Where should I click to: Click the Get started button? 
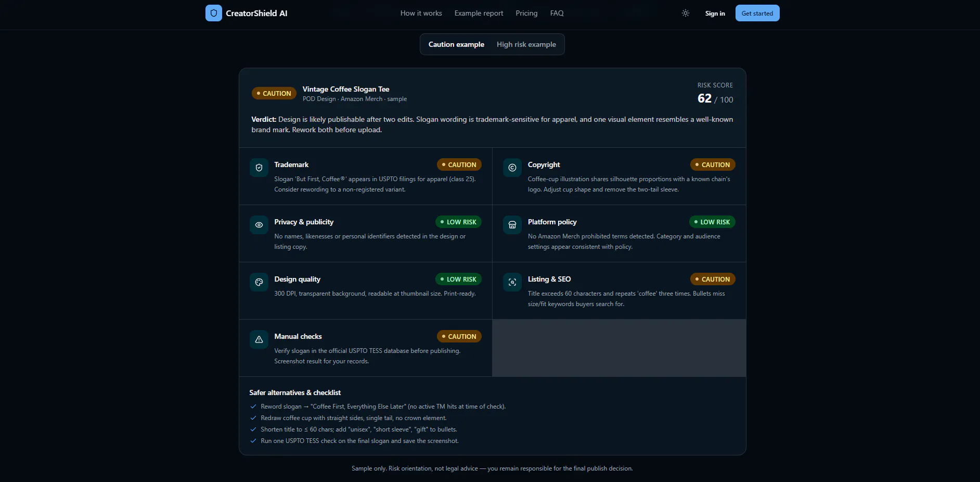click(757, 13)
